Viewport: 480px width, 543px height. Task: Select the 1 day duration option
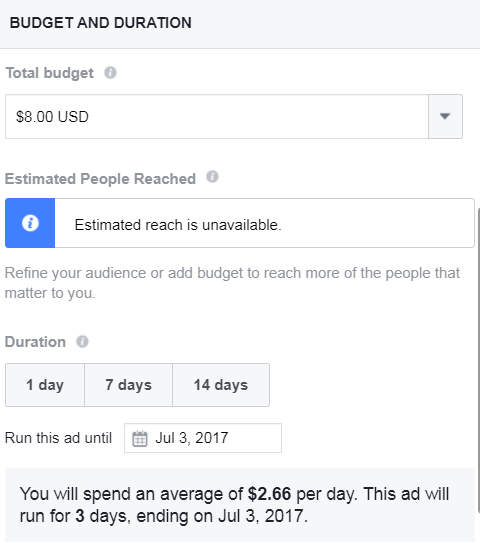[x=45, y=385]
